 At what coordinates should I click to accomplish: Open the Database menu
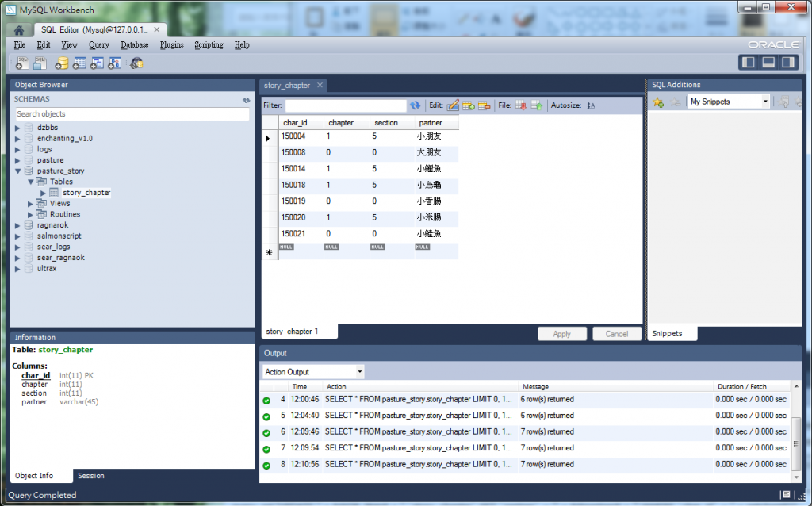pos(135,45)
